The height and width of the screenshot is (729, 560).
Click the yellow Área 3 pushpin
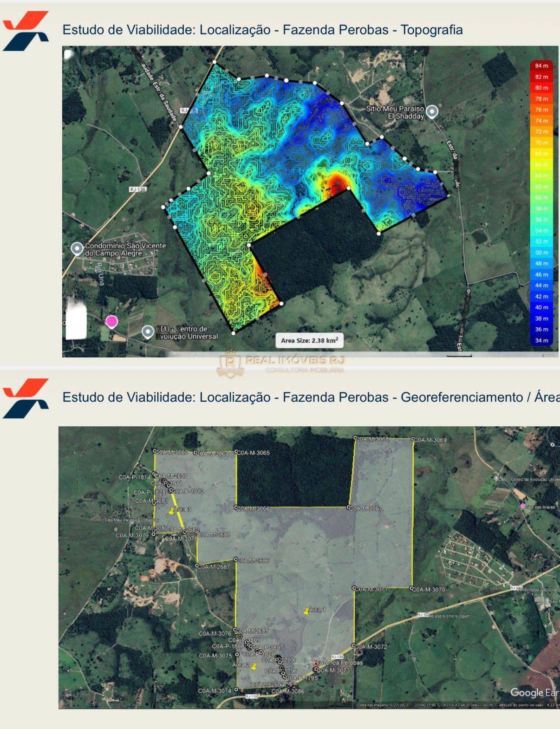tap(172, 510)
